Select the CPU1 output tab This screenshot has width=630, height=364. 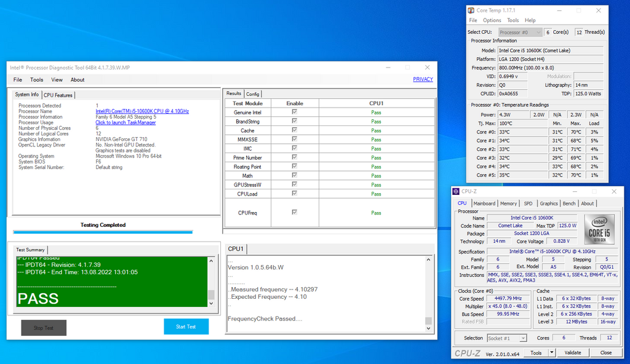coord(236,248)
